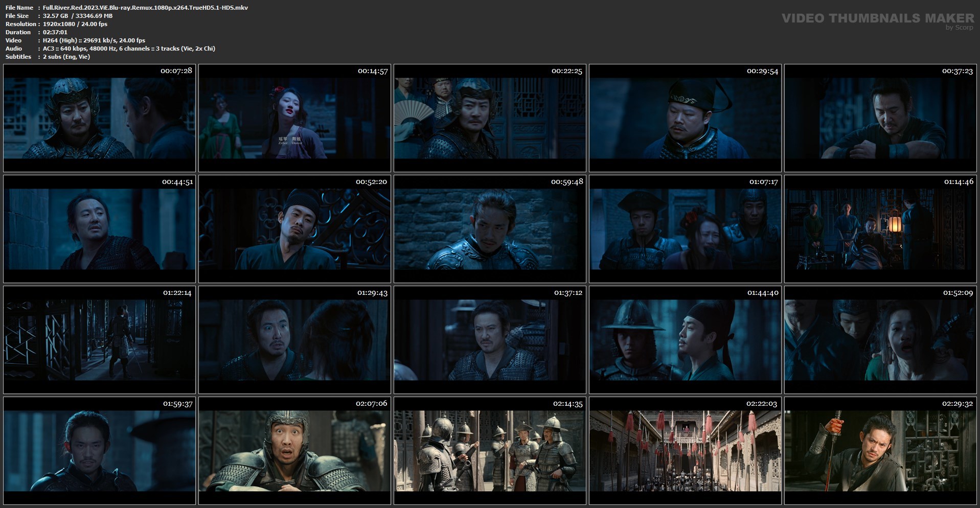
Task: Select the thumbnail at 00:29:54
Action: 685,118
